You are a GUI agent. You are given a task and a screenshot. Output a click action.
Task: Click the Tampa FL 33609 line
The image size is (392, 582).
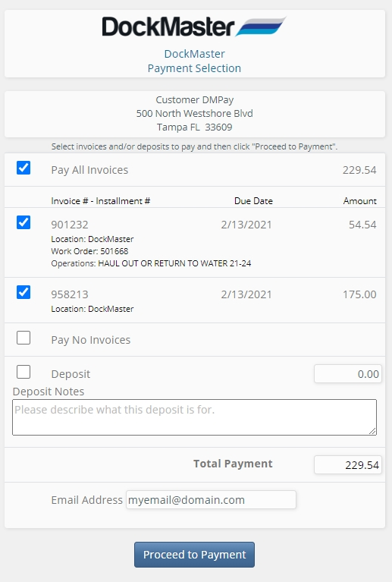[x=194, y=127]
